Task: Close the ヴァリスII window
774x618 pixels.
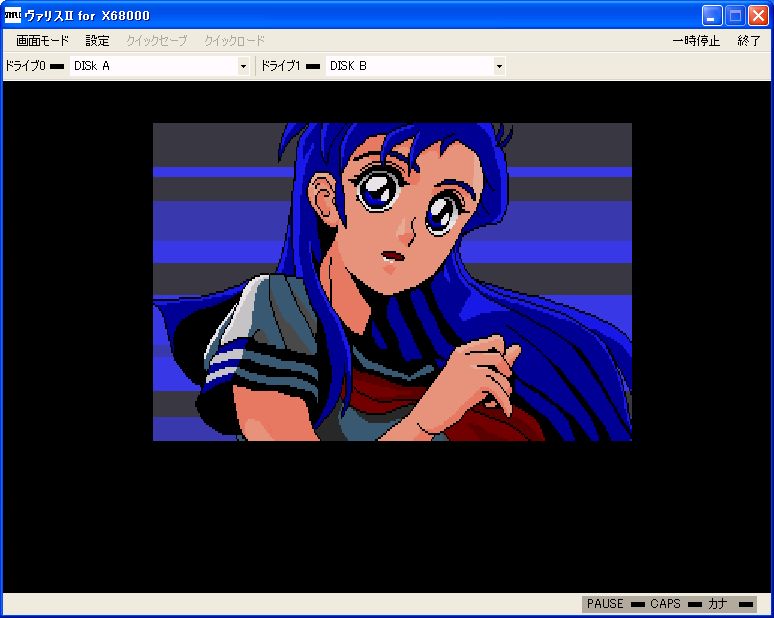Action: (758, 16)
